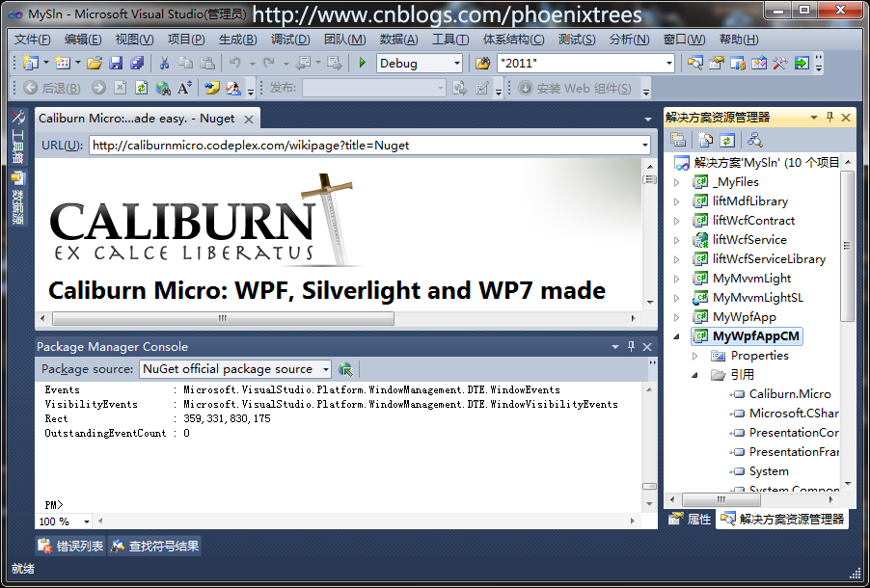The height and width of the screenshot is (588, 870).
Task: Toggle auto-hide pin on Package Manager Console
Action: click(631, 346)
